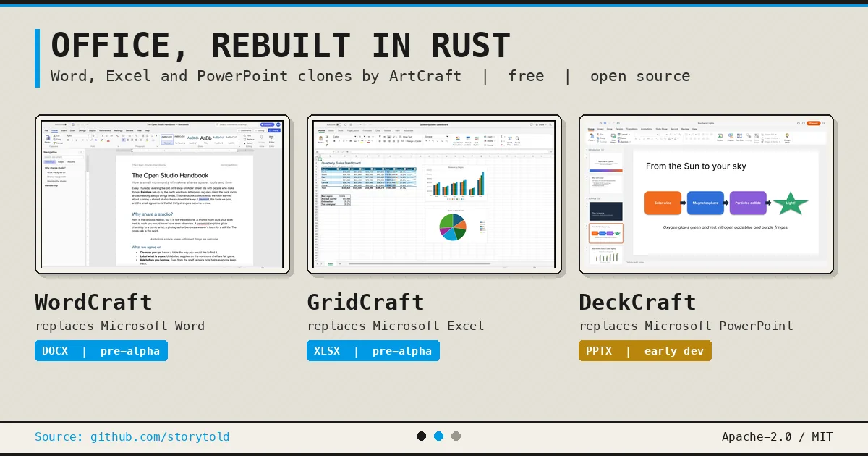Click the Revenue by Region bar chart
This screenshot has height=456, width=868.
(x=456, y=183)
